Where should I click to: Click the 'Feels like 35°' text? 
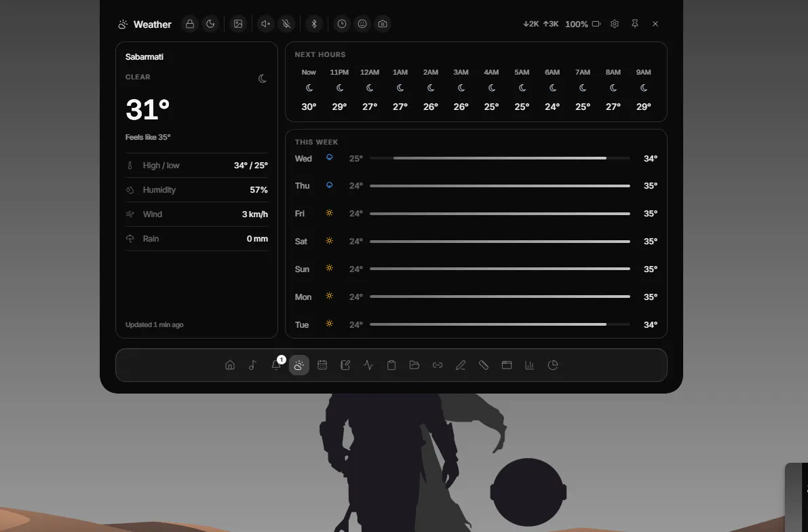point(148,137)
